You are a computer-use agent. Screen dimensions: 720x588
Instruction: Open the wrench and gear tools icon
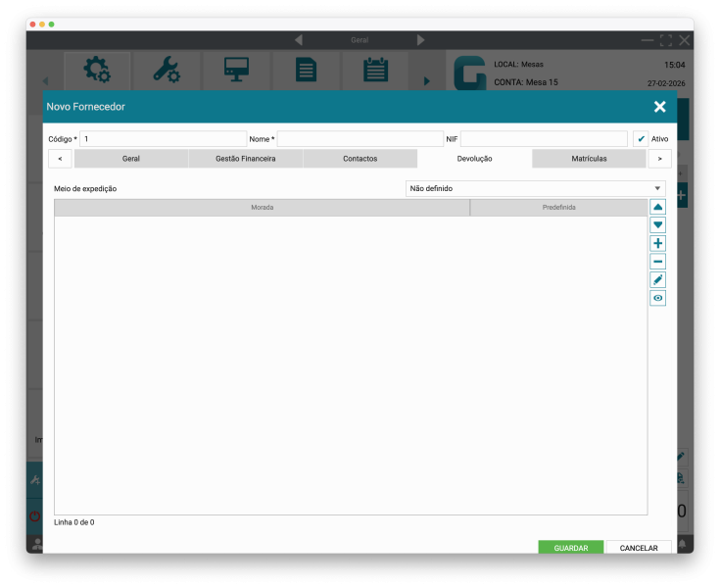click(x=166, y=71)
